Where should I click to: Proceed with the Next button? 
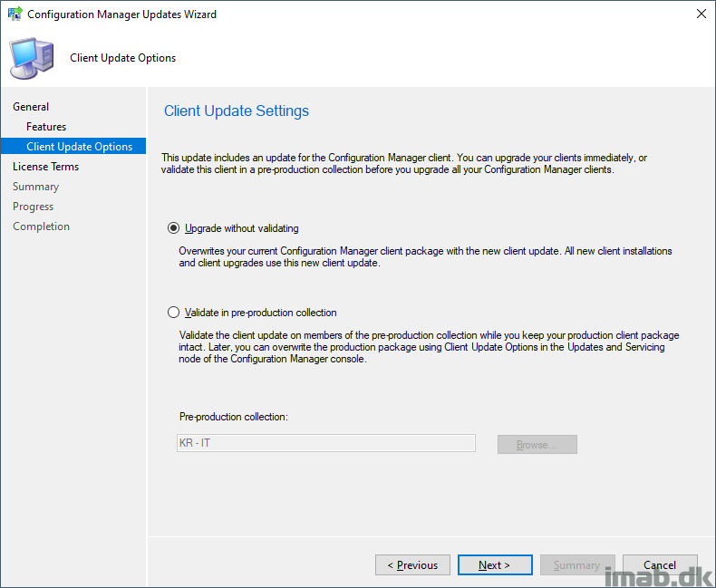(495, 565)
